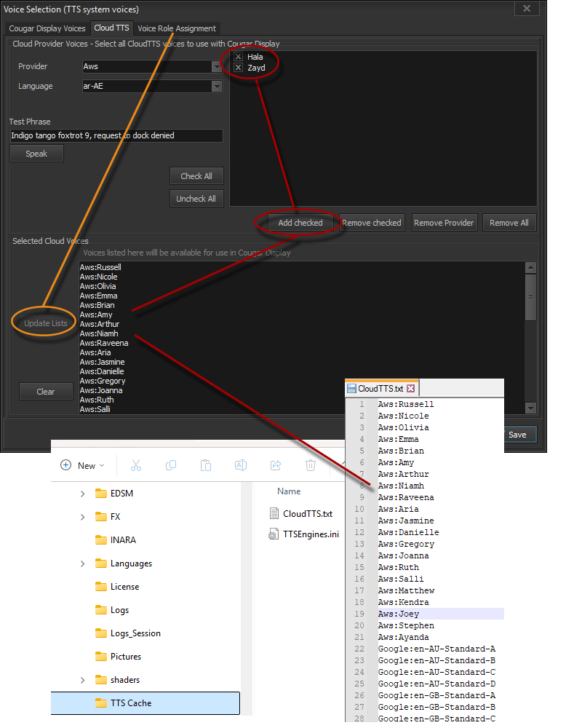Expand the Languages folder chevron
This screenshot has width=582, height=728.
click(x=82, y=563)
